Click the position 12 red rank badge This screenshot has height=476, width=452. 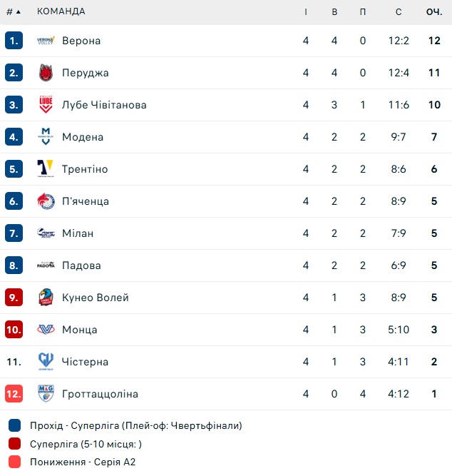pos(14,394)
